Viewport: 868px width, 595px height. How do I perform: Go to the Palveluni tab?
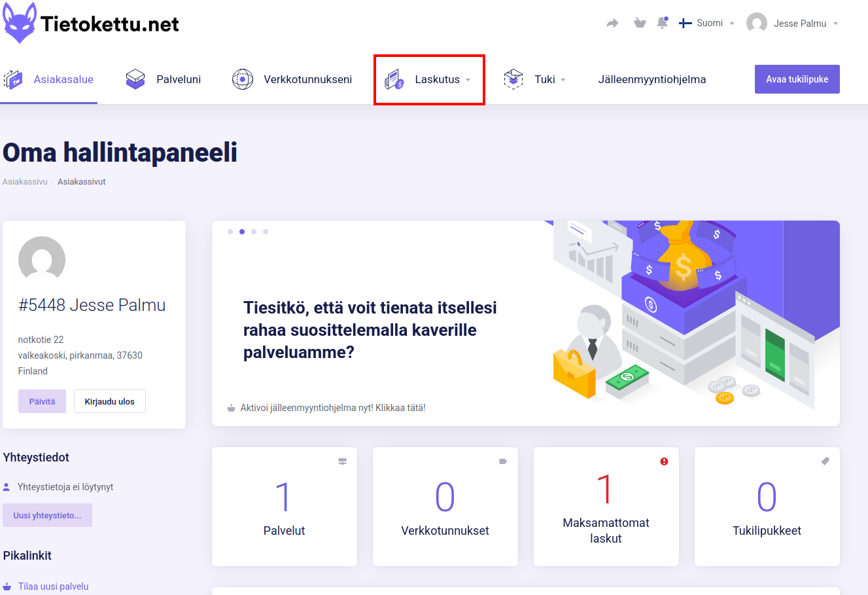coord(178,80)
